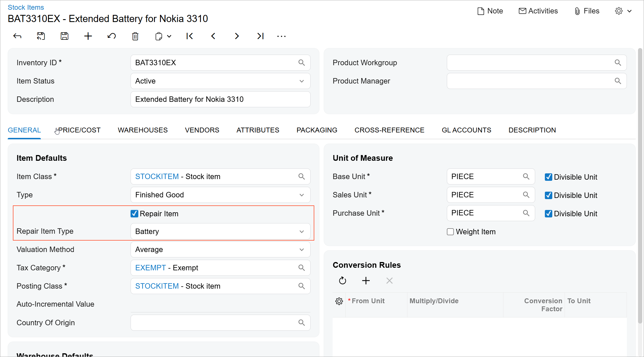
Task: Expand the Valuation Method dropdown
Action: pyautogui.click(x=301, y=250)
